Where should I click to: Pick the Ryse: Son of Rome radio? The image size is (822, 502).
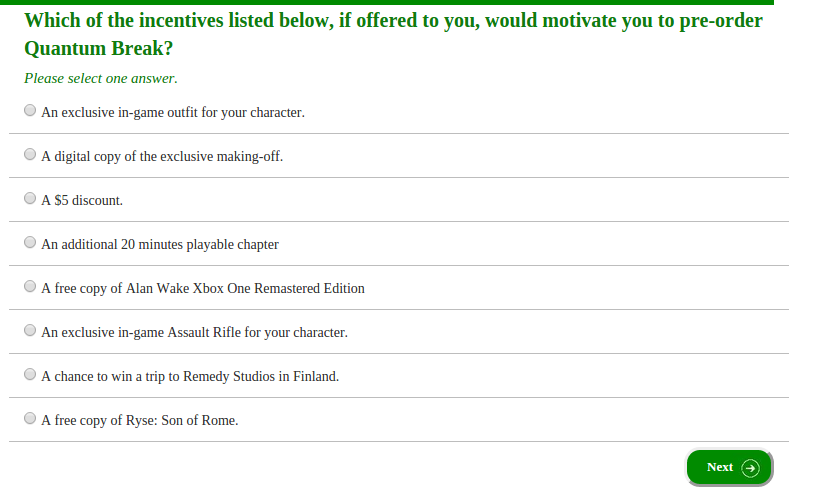click(30, 418)
